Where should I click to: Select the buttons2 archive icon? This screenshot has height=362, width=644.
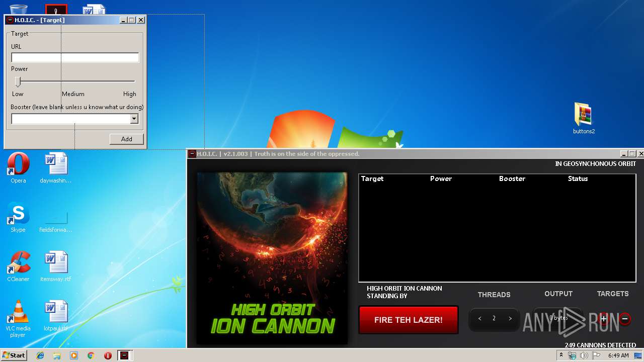[x=584, y=119]
